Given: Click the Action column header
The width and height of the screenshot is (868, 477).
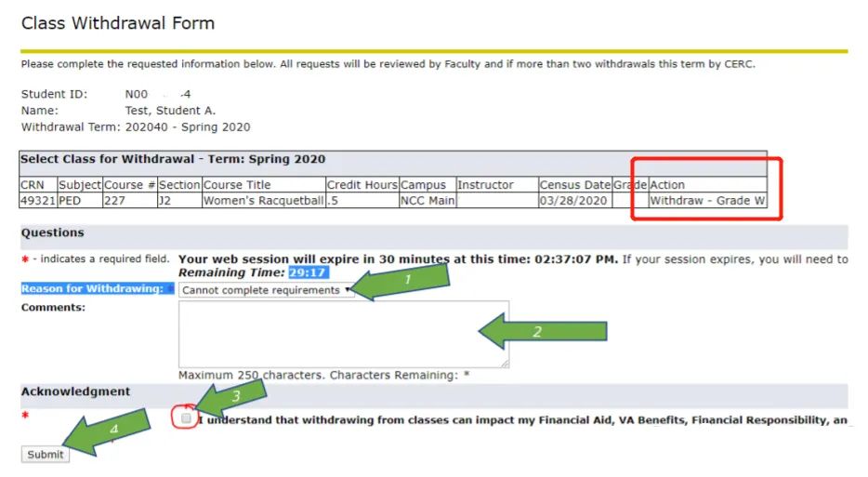Looking at the screenshot, I should 667,185.
